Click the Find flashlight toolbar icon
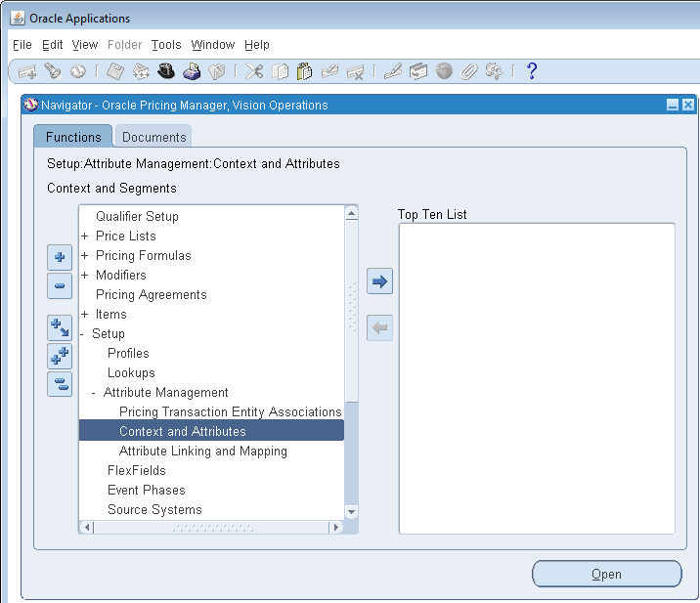Screen dimensions: 700x603 tap(53, 71)
